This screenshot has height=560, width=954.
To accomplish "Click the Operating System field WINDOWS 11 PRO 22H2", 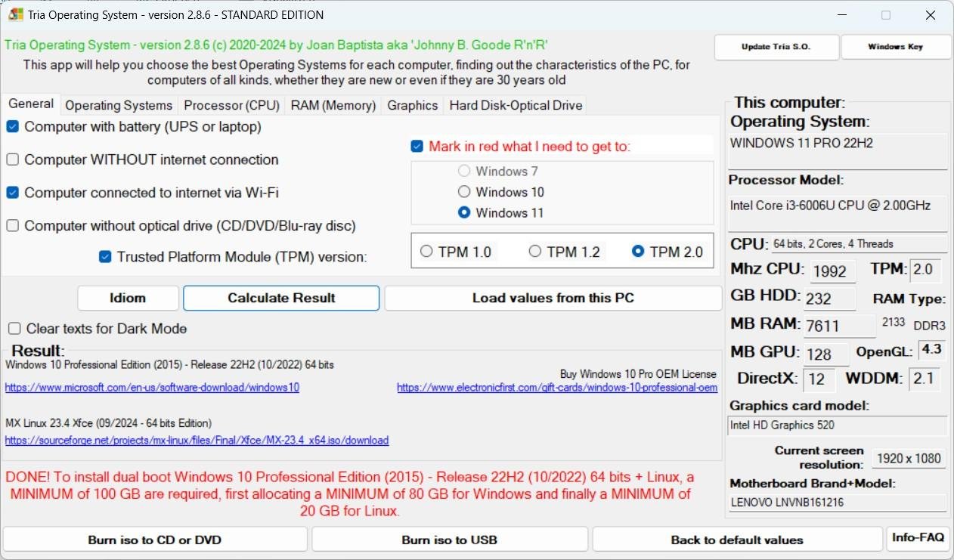I will pos(837,151).
